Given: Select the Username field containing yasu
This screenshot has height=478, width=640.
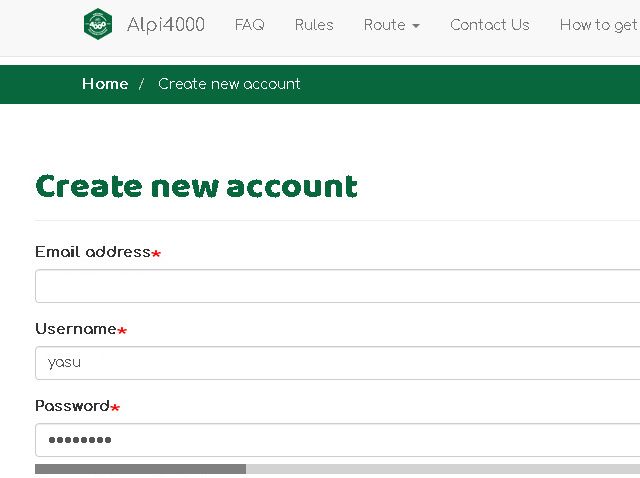Looking at the screenshot, I should [x=337, y=363].
